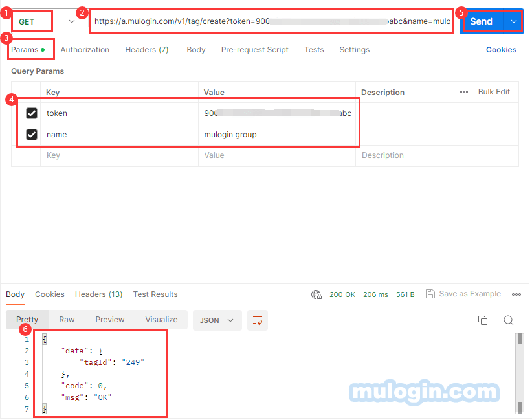Click the name key cell

click(x=119, y=135)
